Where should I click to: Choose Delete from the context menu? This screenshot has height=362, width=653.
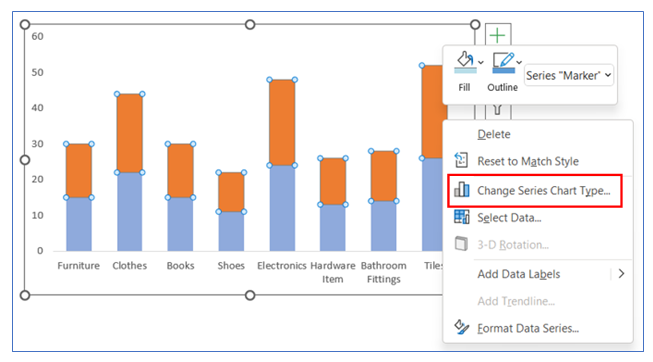[x=494, y=134]
